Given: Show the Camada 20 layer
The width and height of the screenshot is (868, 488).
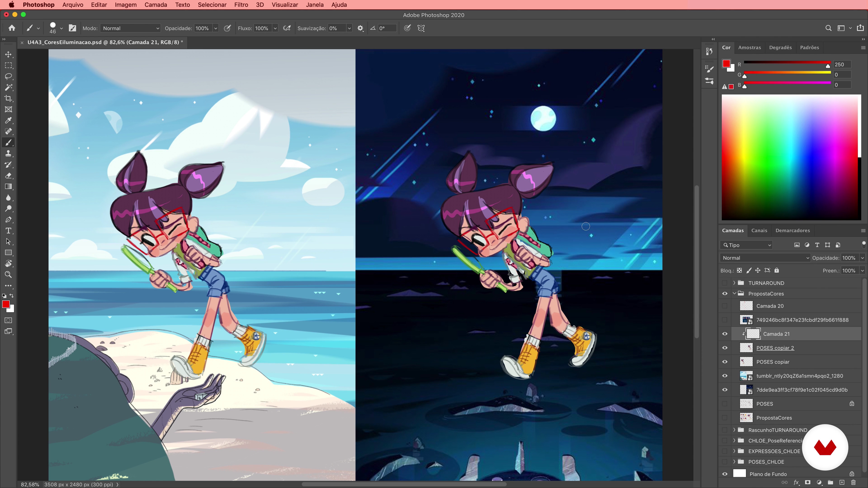Looking at the screenshot, I should 725,306.
